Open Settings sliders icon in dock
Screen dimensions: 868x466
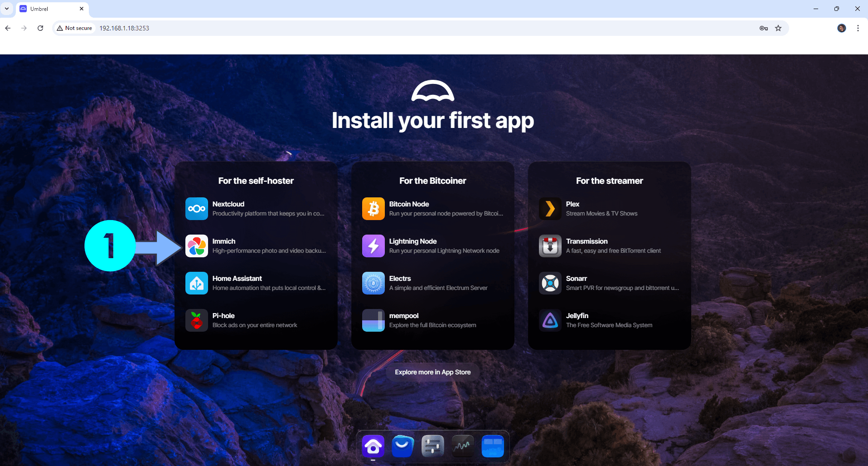pyautogui.click(x=433, y=446)
